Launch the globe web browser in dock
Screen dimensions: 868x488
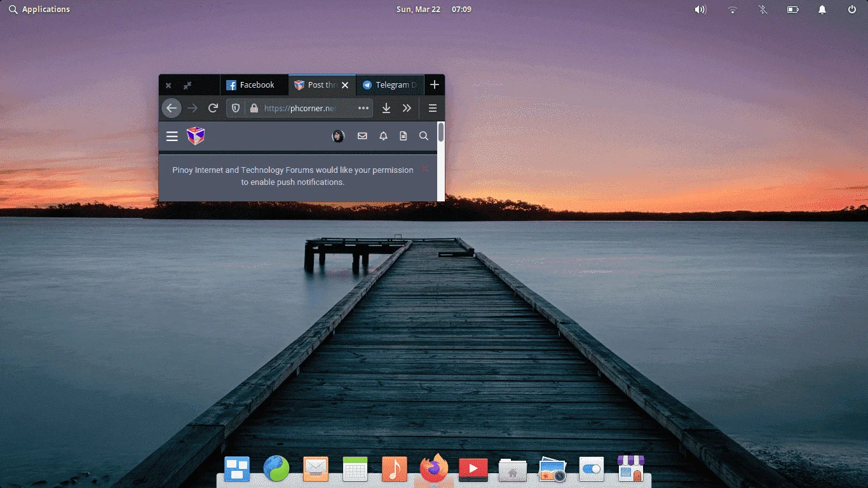[x=276, y=470]
